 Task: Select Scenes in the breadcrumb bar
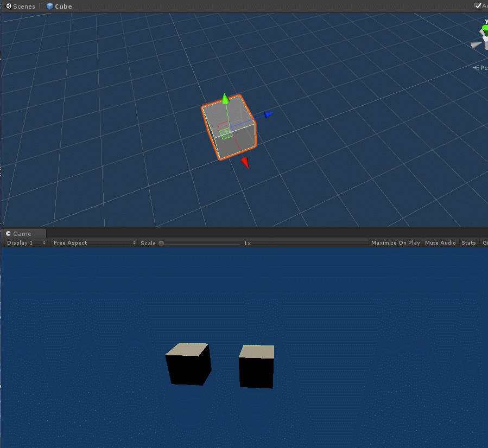coord(23,6)
